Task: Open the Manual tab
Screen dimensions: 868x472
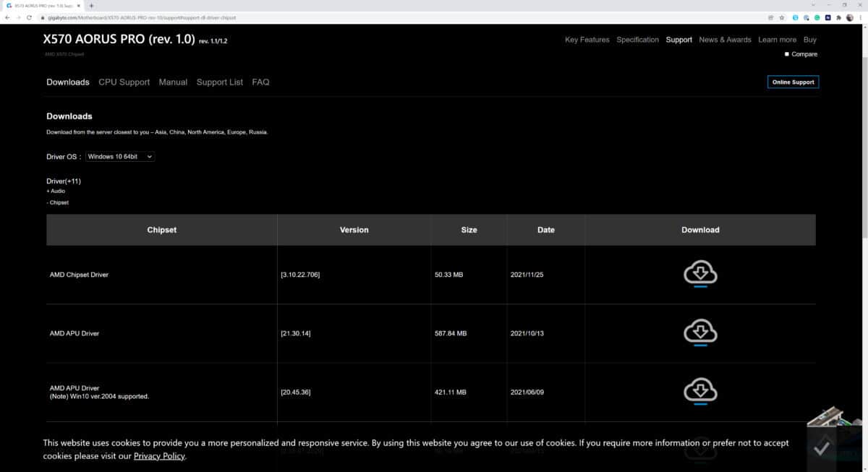Action: click(x=173, y=82)
